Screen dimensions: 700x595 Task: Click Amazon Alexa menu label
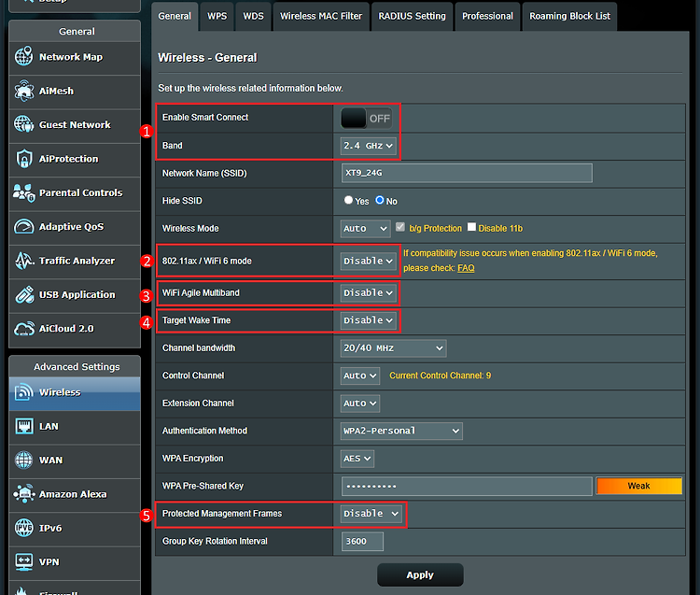pos(73,494)
